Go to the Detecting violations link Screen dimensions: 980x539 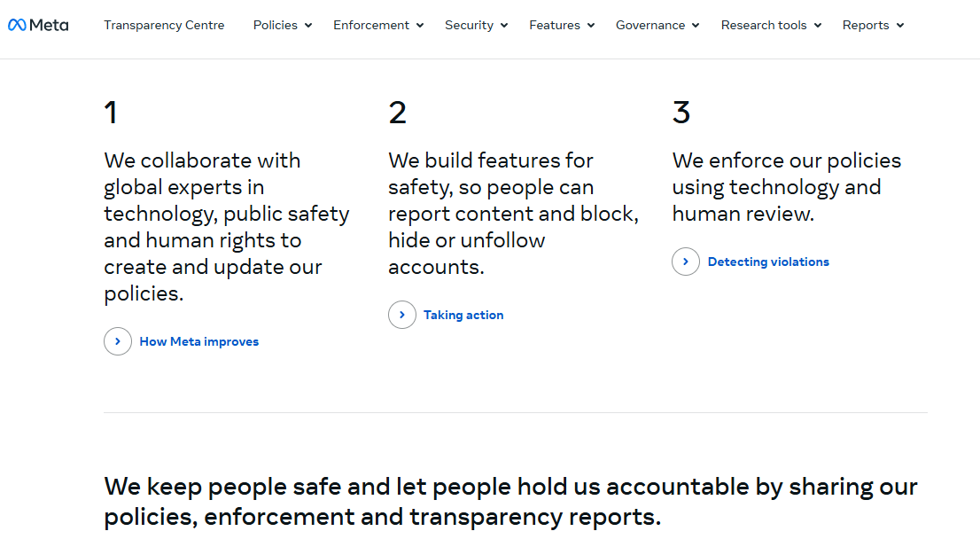coord(768,262)
